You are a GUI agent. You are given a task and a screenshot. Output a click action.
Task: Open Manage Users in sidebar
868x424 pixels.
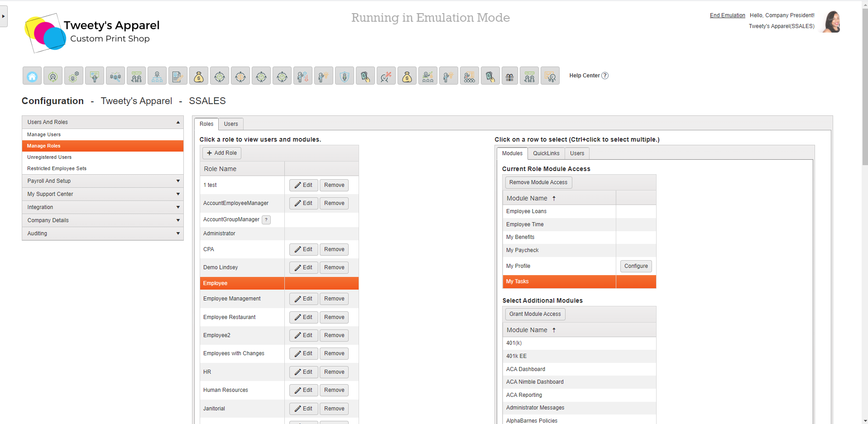(x=103, y=134)
